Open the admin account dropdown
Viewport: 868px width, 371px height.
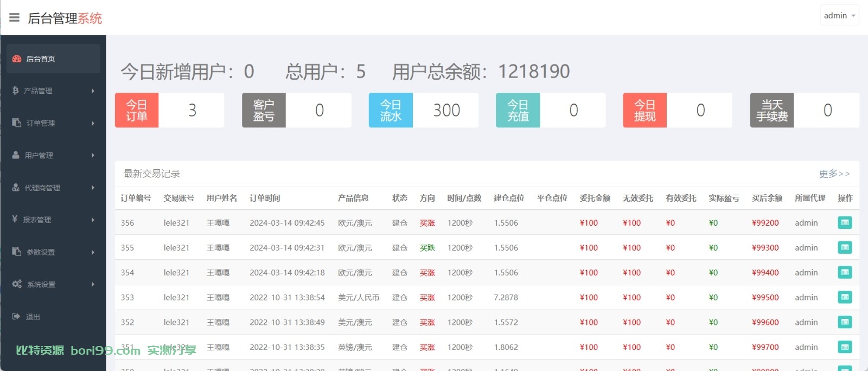tap(839, 16)
